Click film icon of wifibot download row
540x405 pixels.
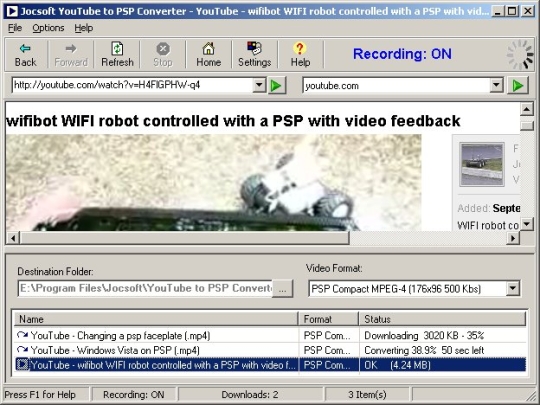(x=22, y=365)
